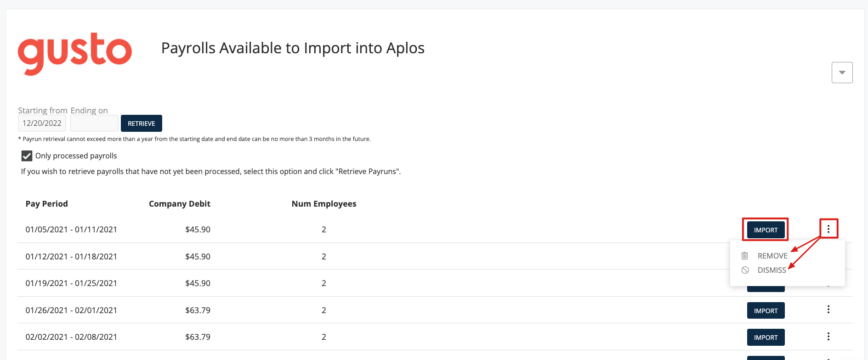Uncheck Only processed payrolls checkbox
The width and height of the screenshot is (868, 360).
27,156
